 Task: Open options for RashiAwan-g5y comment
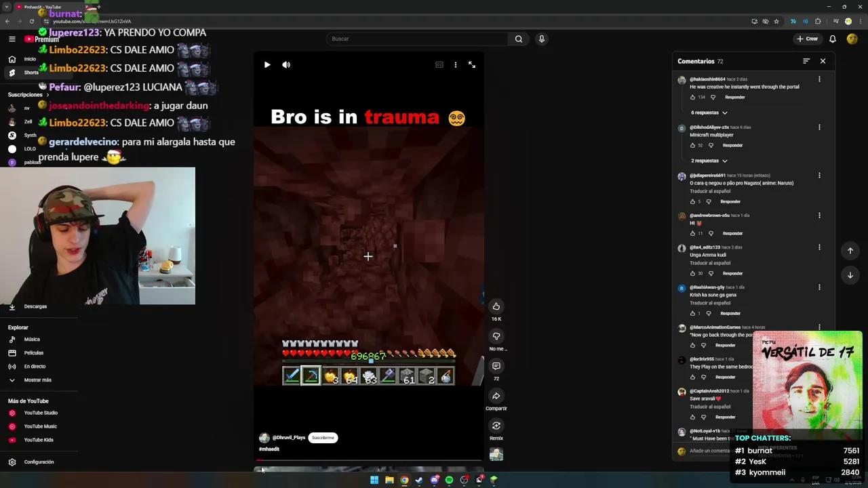(819, 287)
